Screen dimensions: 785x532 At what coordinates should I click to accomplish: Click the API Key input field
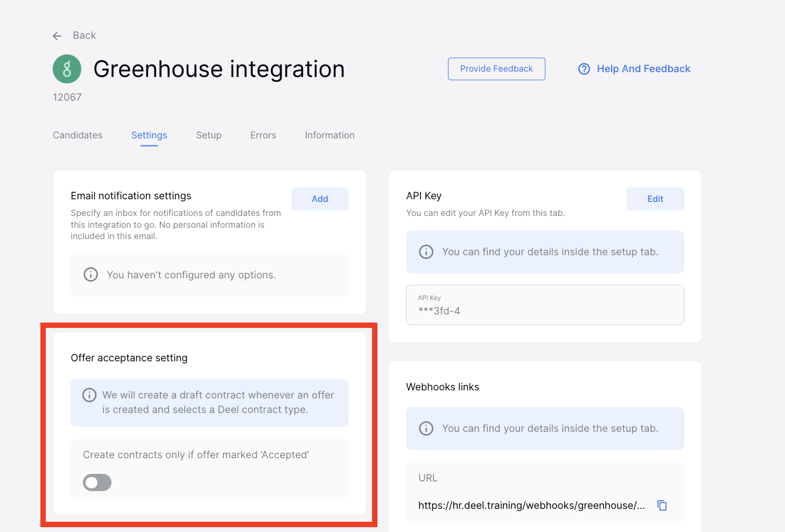click(x=545, y=305)
